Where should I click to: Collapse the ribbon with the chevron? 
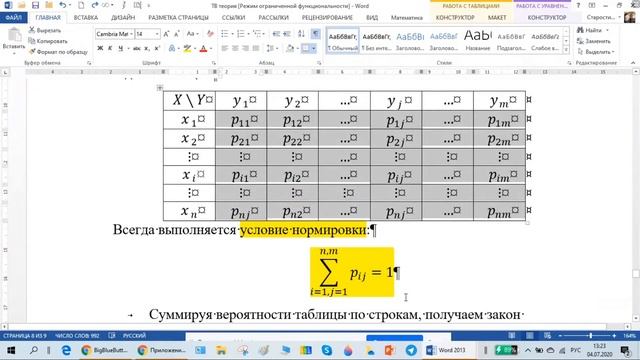[x=633, y=63]
